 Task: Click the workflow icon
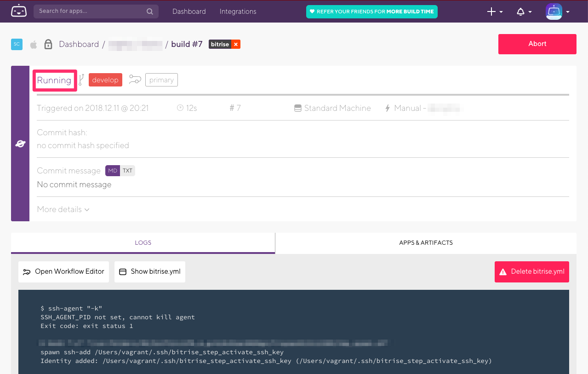135,80
